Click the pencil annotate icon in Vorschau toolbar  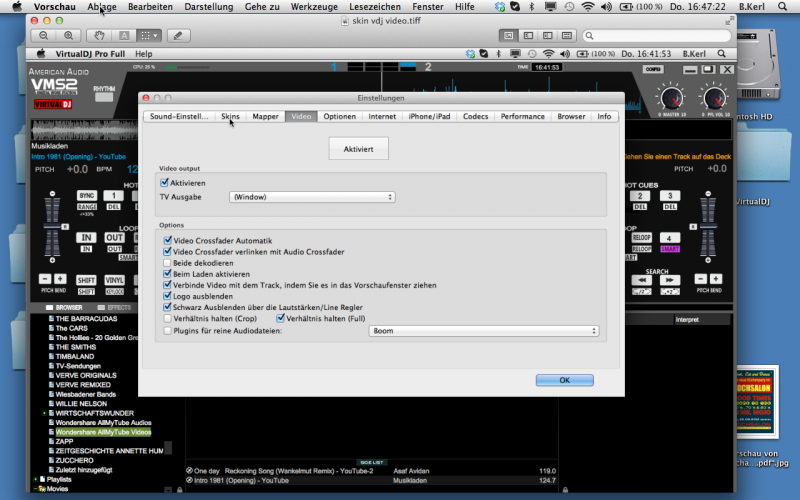[178, 35]
